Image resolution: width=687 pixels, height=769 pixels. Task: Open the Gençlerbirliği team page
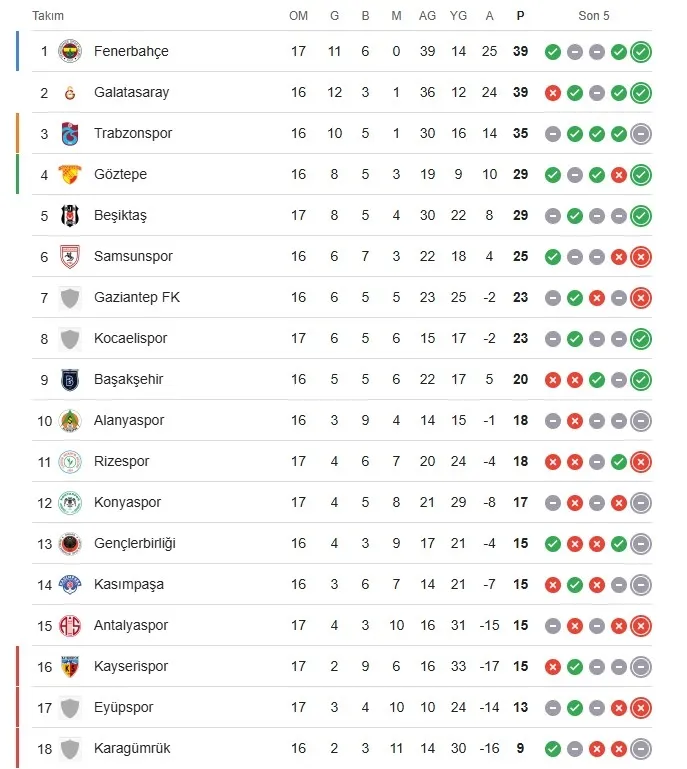point(134,543)
